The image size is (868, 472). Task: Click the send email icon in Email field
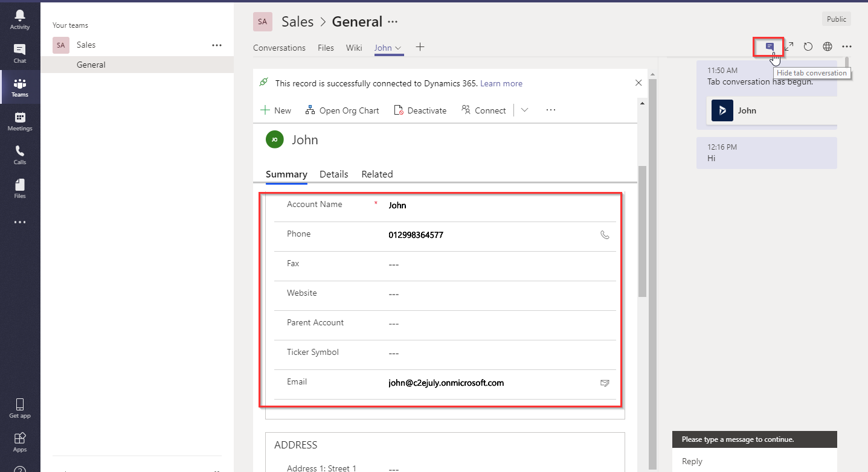[x=605, y=383]
